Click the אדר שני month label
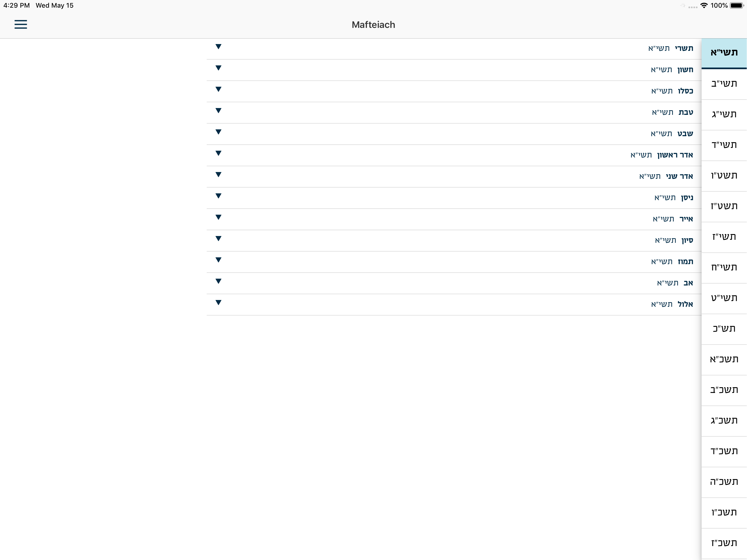 click(679, 176)
